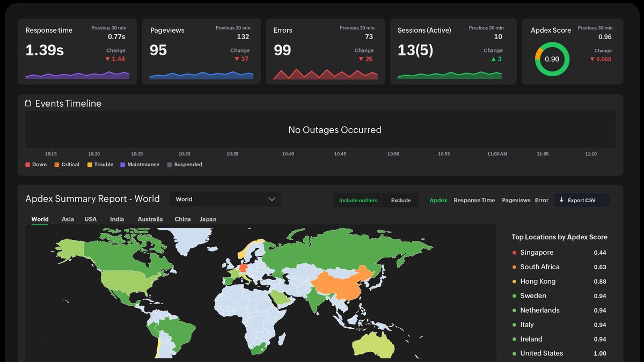644x362 pixels.
Task: Click the orange dot next to South Africa
Action: [x=514, y=267]
